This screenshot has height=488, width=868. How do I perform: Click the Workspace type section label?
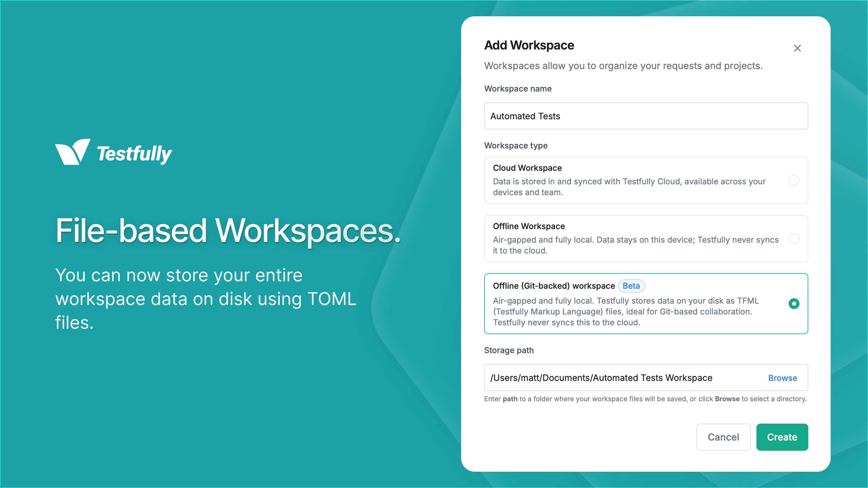(x=515, y=145)
